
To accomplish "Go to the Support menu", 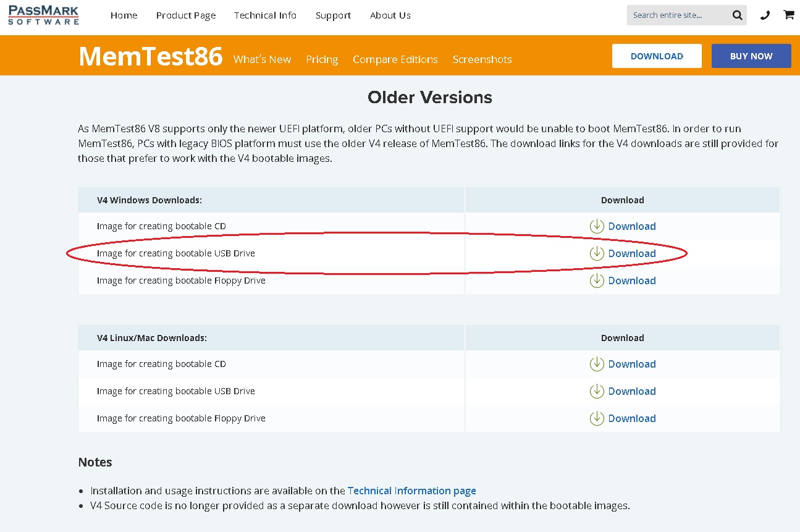I will pyautogui.click(x=333, y=15).
